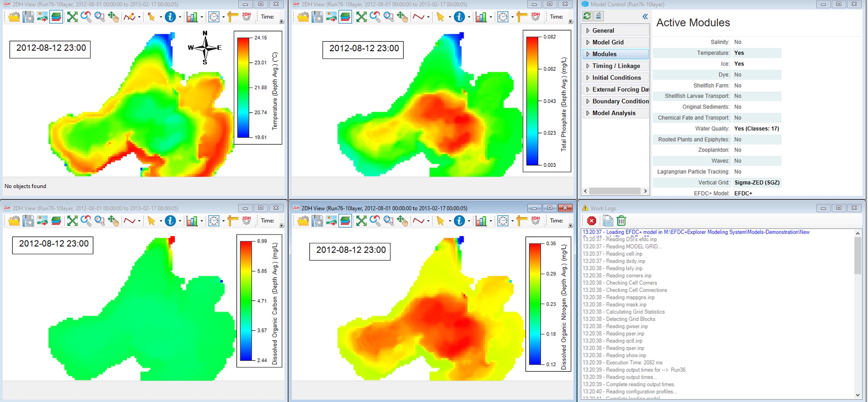Click green refresh icon in Model Control
The width and height of the screenshot is (868, 402).
pyautogui.click(x=587, y=16)
